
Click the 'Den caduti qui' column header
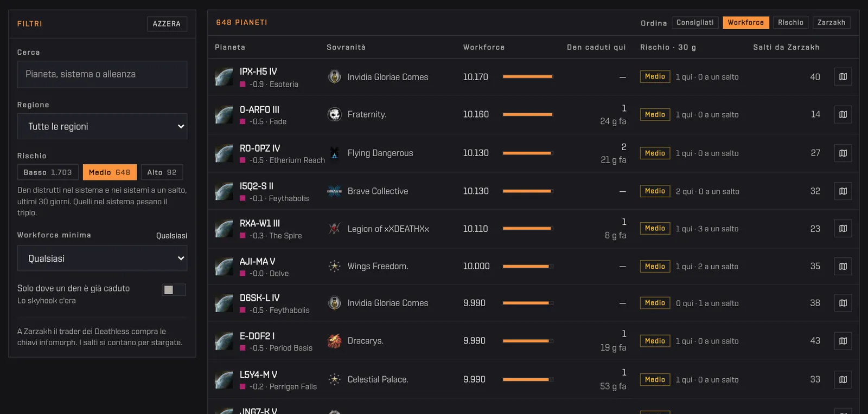coord(596,48)
